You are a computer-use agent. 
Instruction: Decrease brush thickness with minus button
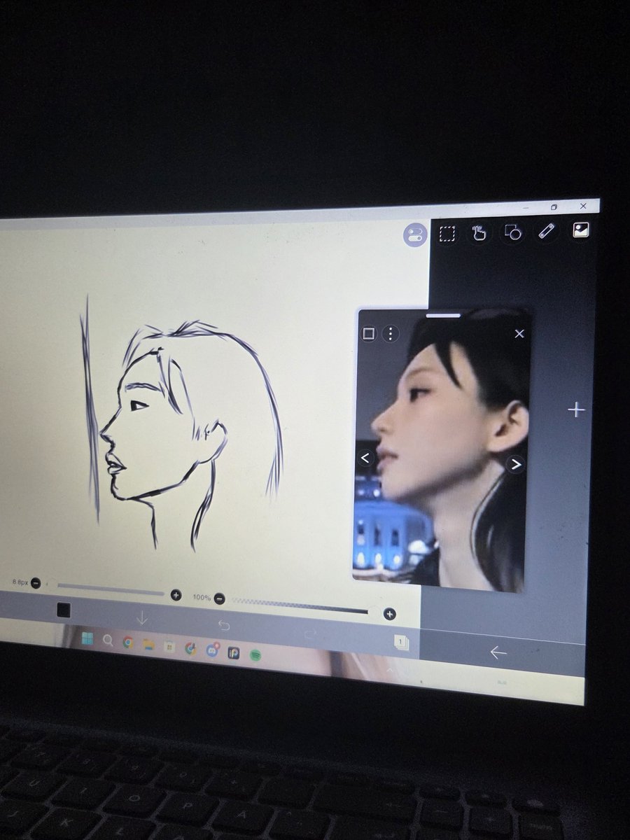[35, 583]
